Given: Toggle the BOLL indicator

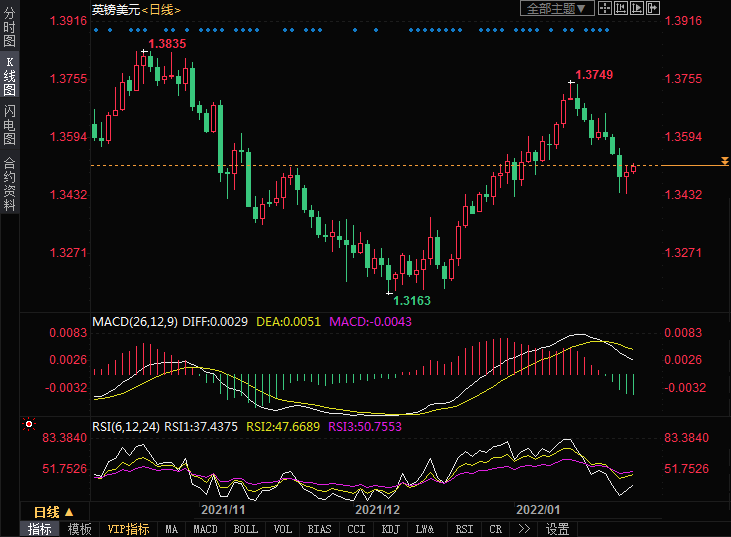Looking at the screenshot, I should click(x=245, y=529).
